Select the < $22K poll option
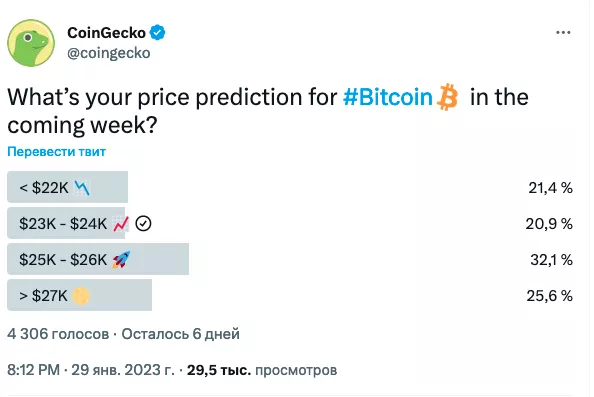The image size is (594, 397). point(290,187)
